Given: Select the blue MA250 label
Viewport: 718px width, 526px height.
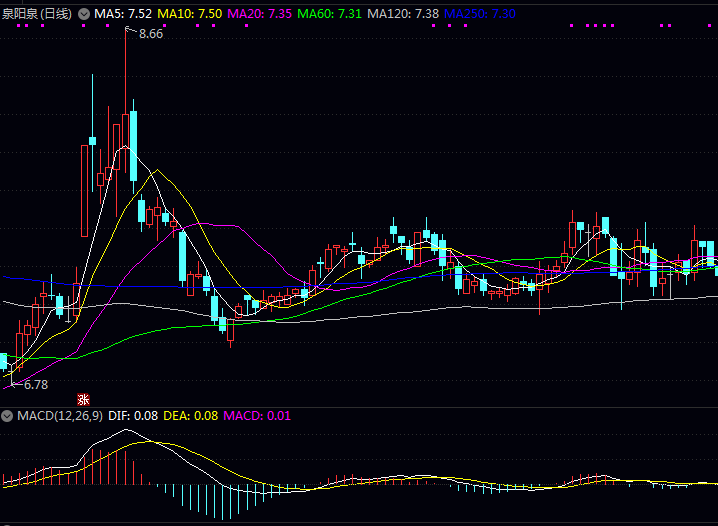Looking at the screenshot, I should pyautogui.click(x=480, y=14).
